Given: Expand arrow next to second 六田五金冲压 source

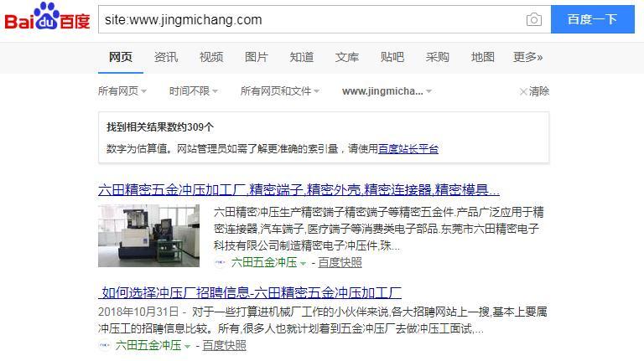Looking at the screenshot, I should point(187,346).
